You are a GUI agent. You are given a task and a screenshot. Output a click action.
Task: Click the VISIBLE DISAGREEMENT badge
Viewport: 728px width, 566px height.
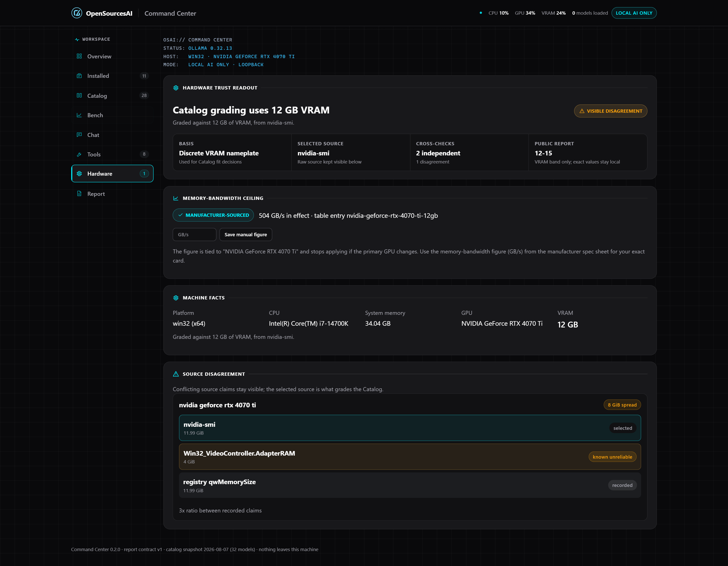611,111
